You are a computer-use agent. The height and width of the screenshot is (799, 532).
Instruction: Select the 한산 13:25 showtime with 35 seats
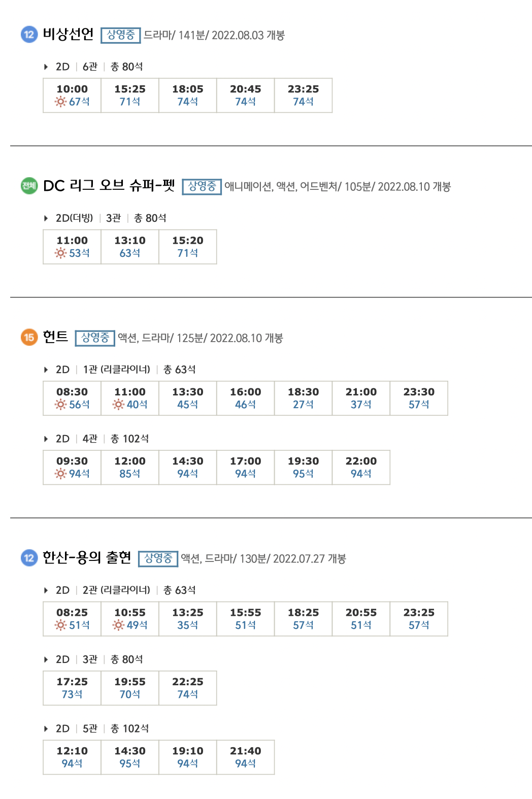coord(188,619)
